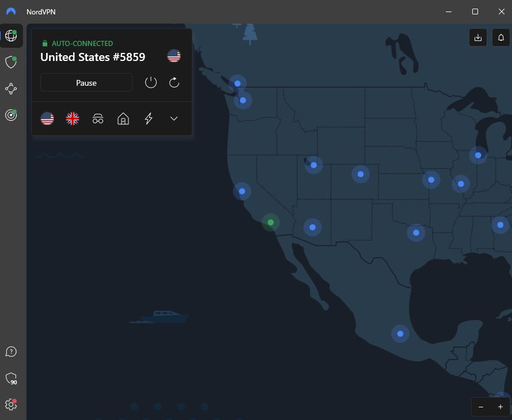Select the Chicago server dot
Image resolution: width=512 pixels, height=420 pixels.
tap(478, 155)
